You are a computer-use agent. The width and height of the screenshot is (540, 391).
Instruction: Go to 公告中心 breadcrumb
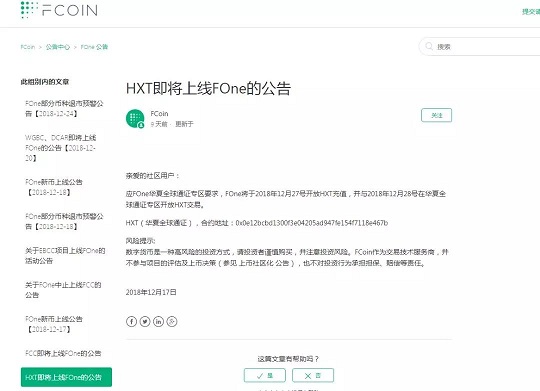[58, 47]
